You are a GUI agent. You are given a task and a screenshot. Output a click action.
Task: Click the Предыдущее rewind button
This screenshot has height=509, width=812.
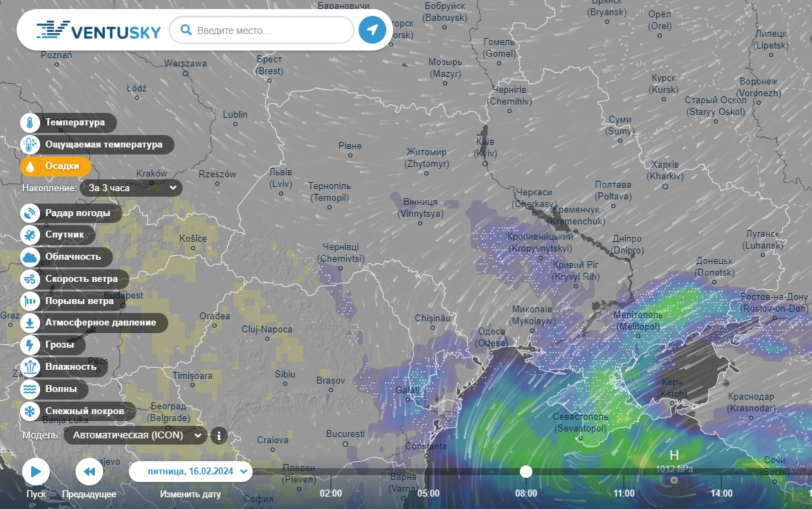[89, 472]
